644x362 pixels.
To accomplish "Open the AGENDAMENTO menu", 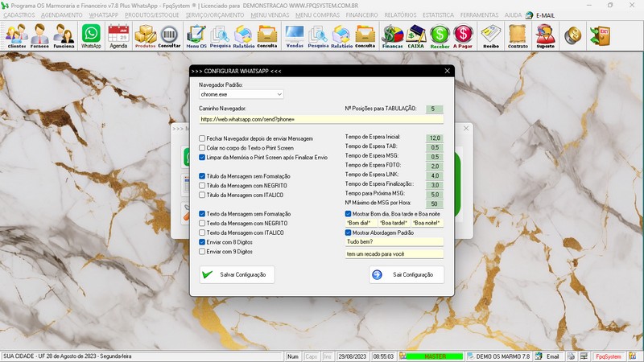I will [x=62, y=15].
